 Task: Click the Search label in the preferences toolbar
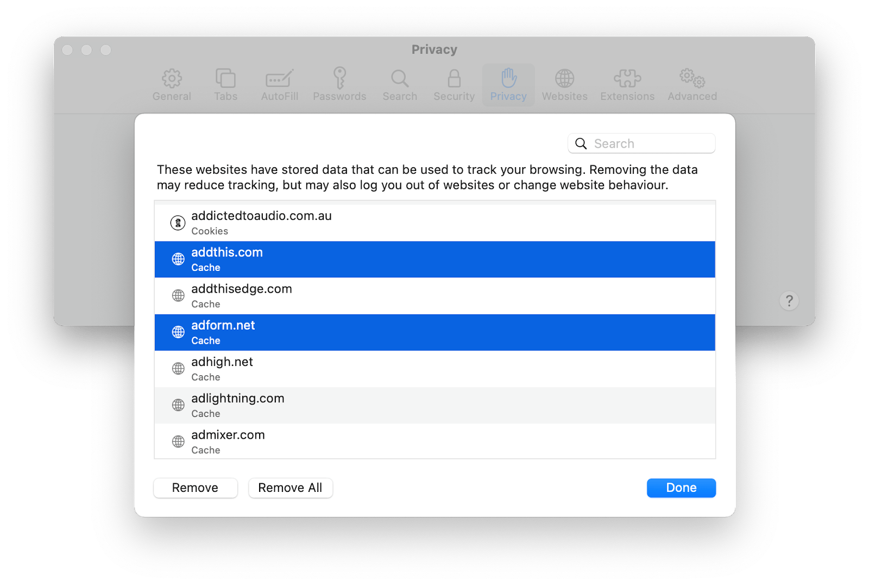pos(400,96)
